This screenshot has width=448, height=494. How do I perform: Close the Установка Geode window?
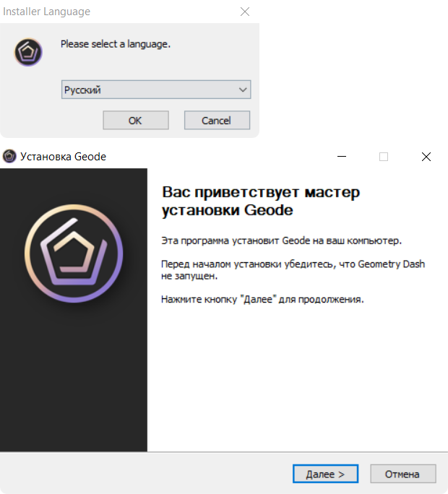click(426, 157)
